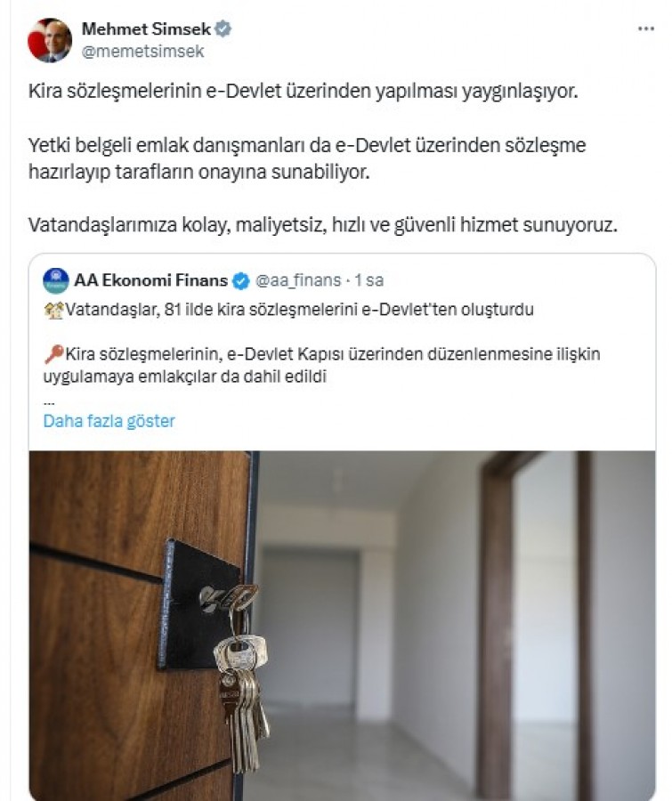Click Mehmet Simsek's profile avatar

coord(50,40)
